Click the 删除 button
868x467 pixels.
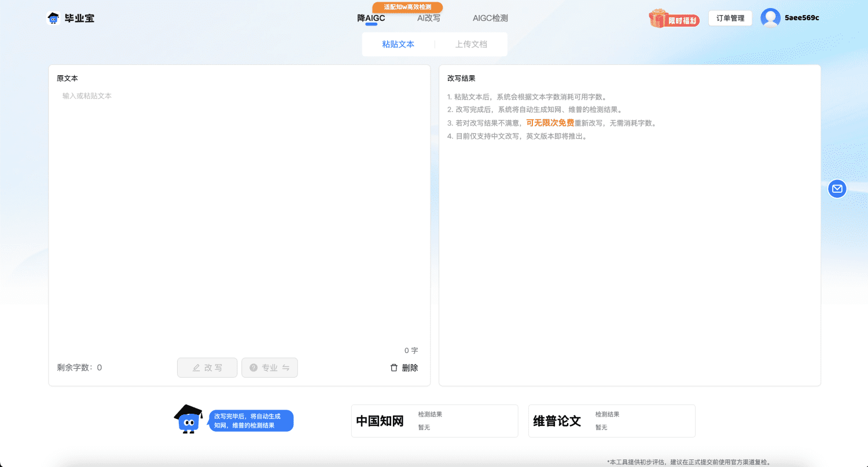404,367
